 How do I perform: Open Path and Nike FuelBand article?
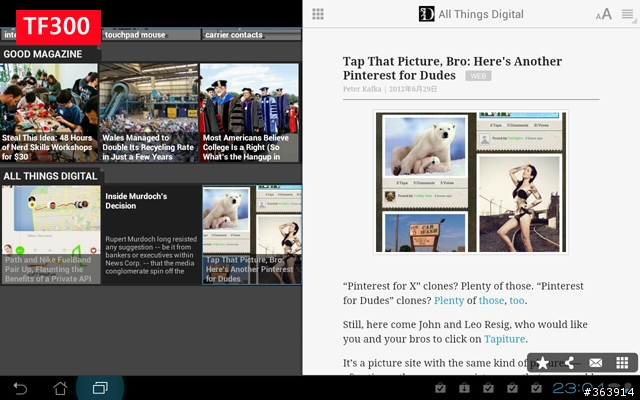pyautogui.click(x=51, y=235)
